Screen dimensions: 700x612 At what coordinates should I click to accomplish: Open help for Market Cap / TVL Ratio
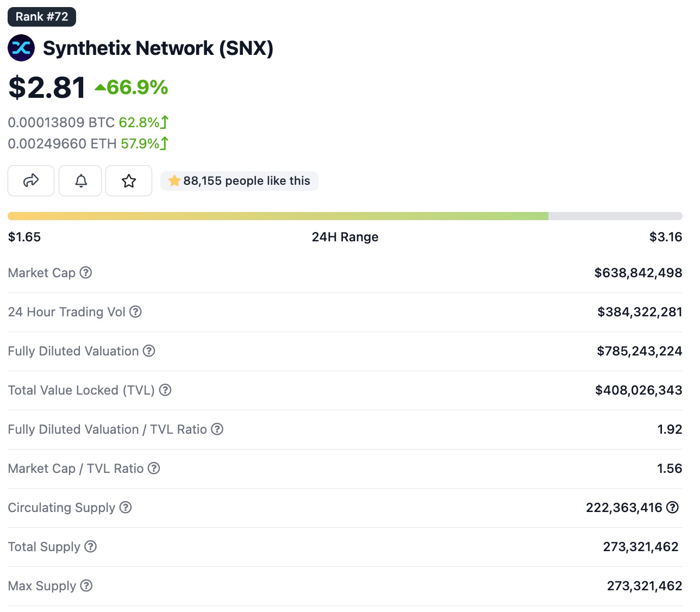tap(154, 468)
